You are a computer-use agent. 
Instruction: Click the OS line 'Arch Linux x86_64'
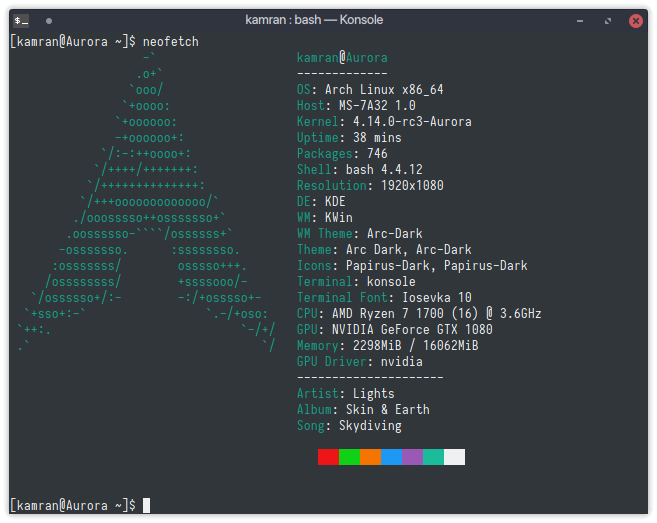(x=384, y=89)
